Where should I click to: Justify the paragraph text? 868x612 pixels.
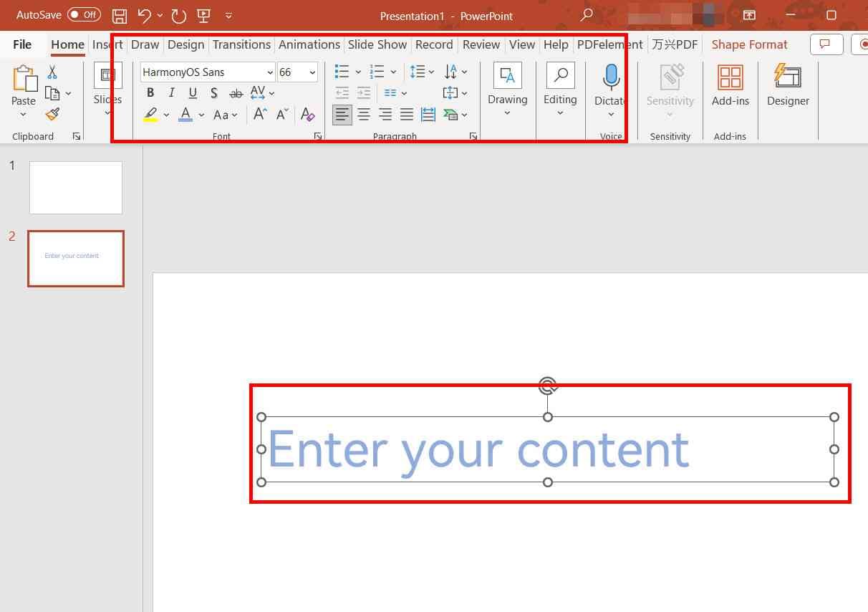(x=407, y=115)
